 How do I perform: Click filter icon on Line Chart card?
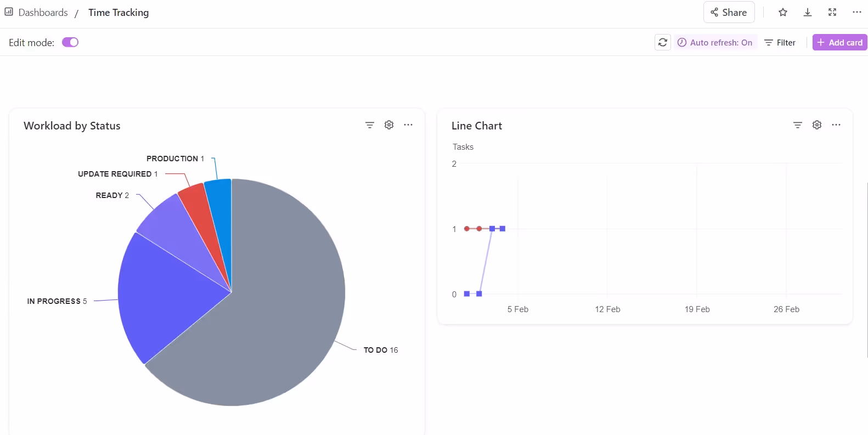click(x=797, y=125)
